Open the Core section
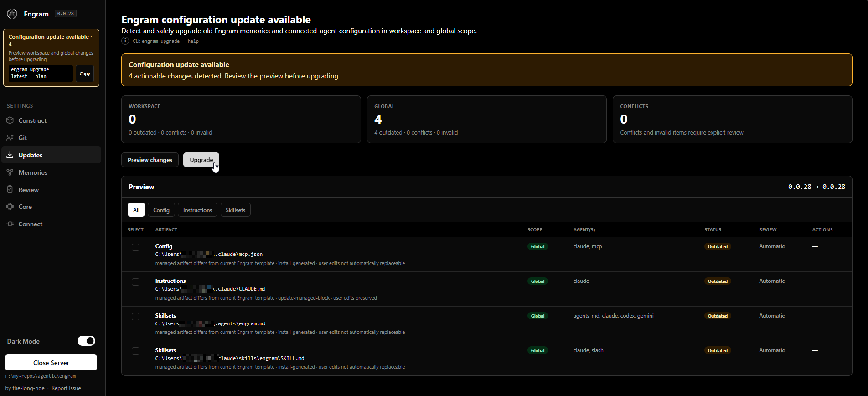 click(51, 207)
